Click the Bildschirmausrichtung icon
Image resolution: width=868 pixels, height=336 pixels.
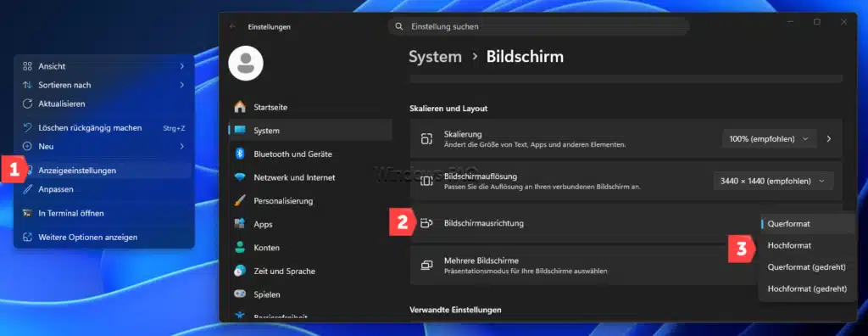[426, 223]
